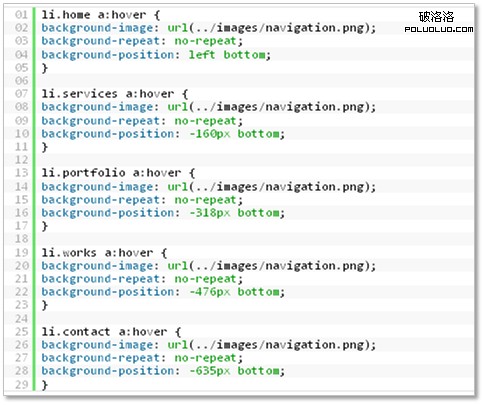
Task: Click the li.portfolio a:hover selector line
Action: pyautogui.click(x=118, y=173)
